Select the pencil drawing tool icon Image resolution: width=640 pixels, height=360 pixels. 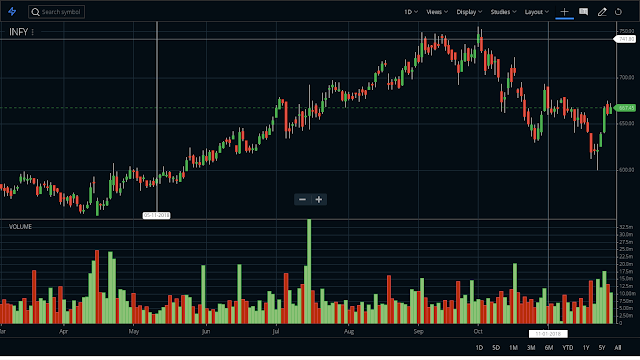602,12
